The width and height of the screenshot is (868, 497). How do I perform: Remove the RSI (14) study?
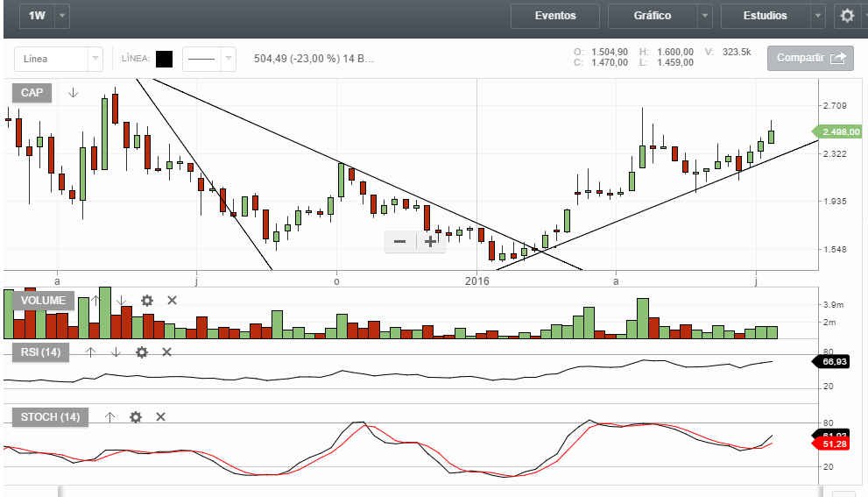(166, 351)
